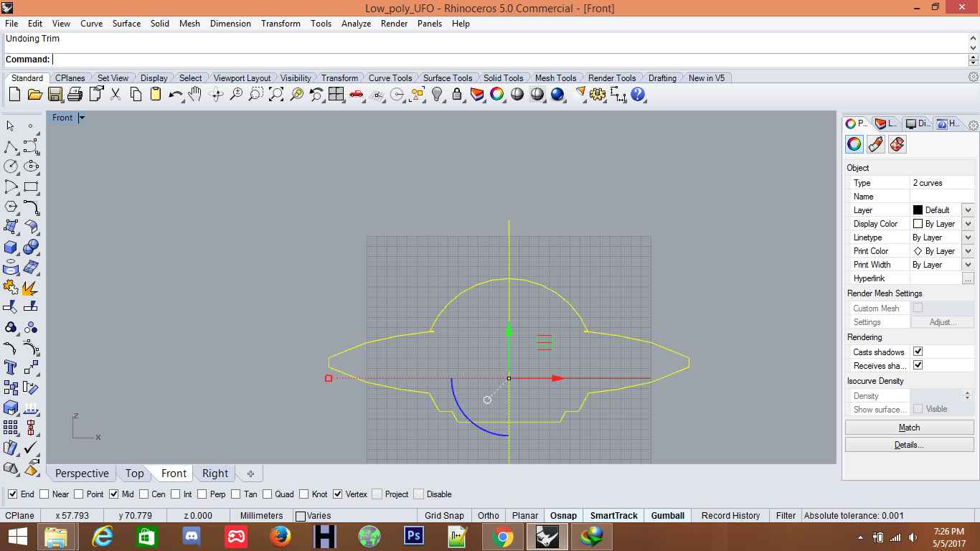Click the Hyperlink ellipsis button

click(x=968, y=278)
